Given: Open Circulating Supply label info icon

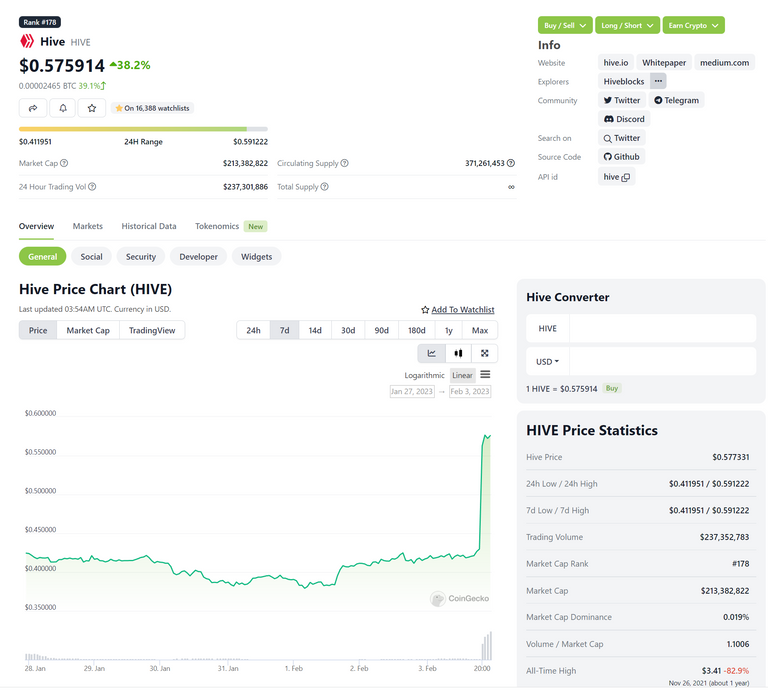Looking at the screenshot, I should point(345,163).
